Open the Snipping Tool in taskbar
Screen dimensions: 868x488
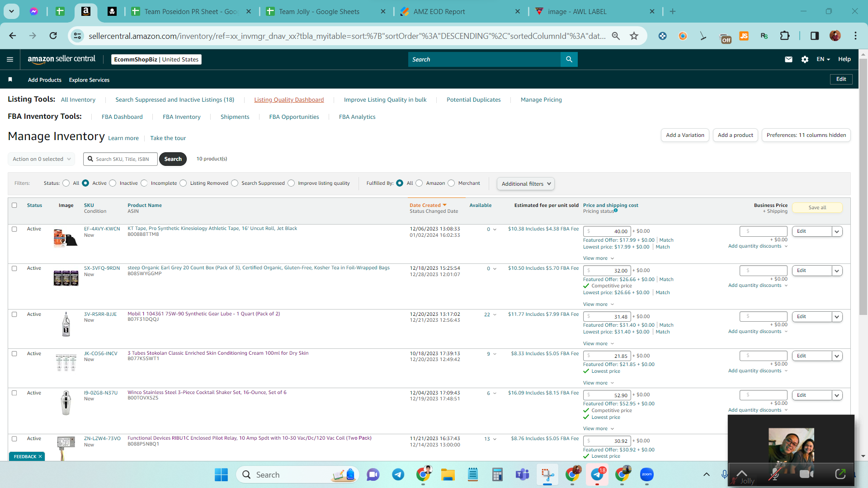(x=547, y=474)
